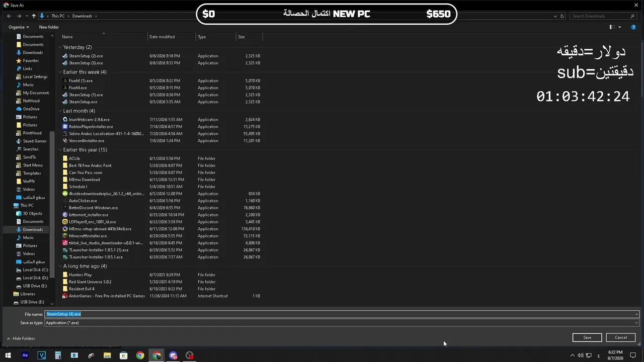Image resolution: width=644 pixels, height=362 pixels.
Task: Open Adobe After Effects from taskbar
Action: (25, 355)
